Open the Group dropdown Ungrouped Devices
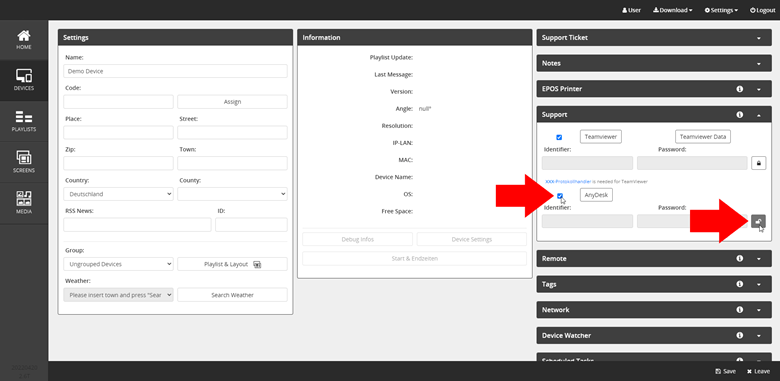 coord(118,264)
